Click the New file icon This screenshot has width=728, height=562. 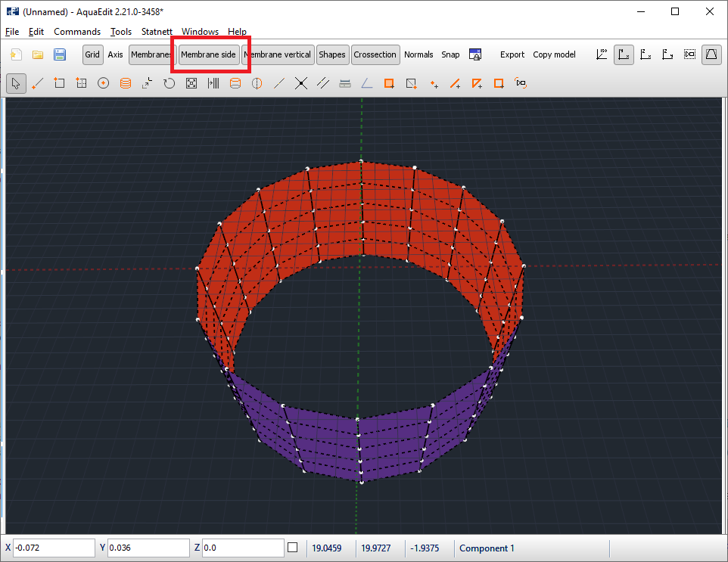pyautogui.click(x=16, y=54)
